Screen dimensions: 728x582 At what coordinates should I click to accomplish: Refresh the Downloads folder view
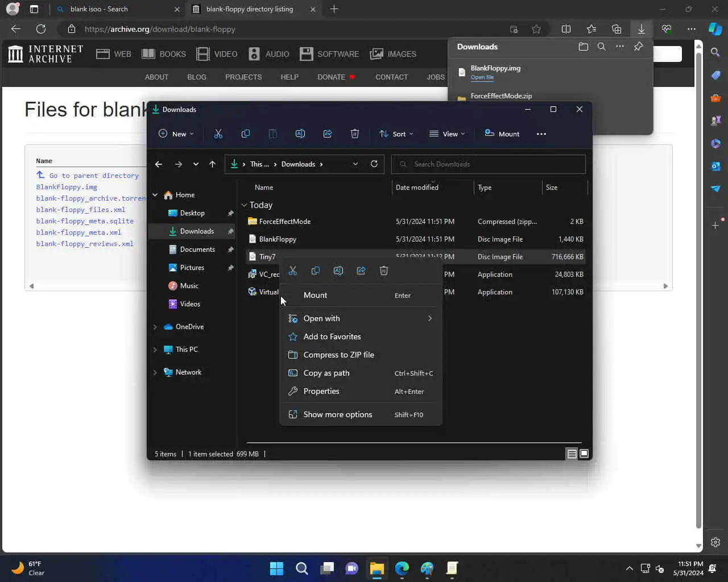point(374,164)
